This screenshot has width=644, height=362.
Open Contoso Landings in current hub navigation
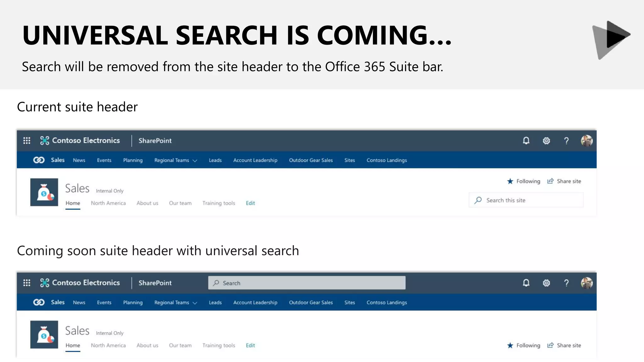tap(387, 160)
